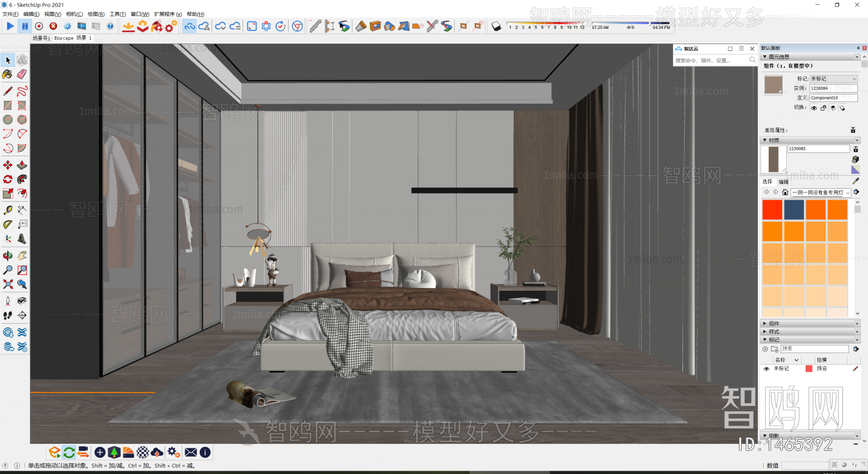This screenshot has width=868, height=474.
Task: Hide the 未标记 tag with the eye
Action: click(x=767, y=369)
